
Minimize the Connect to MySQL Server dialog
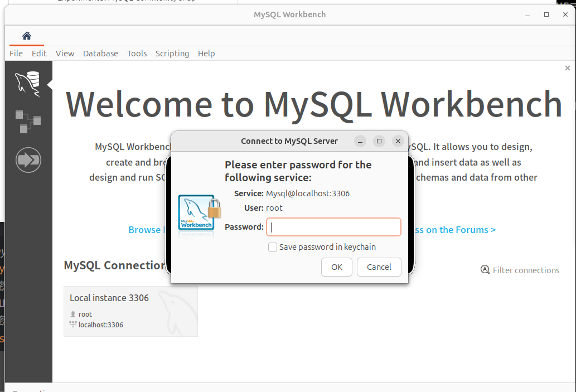[360, 141]
